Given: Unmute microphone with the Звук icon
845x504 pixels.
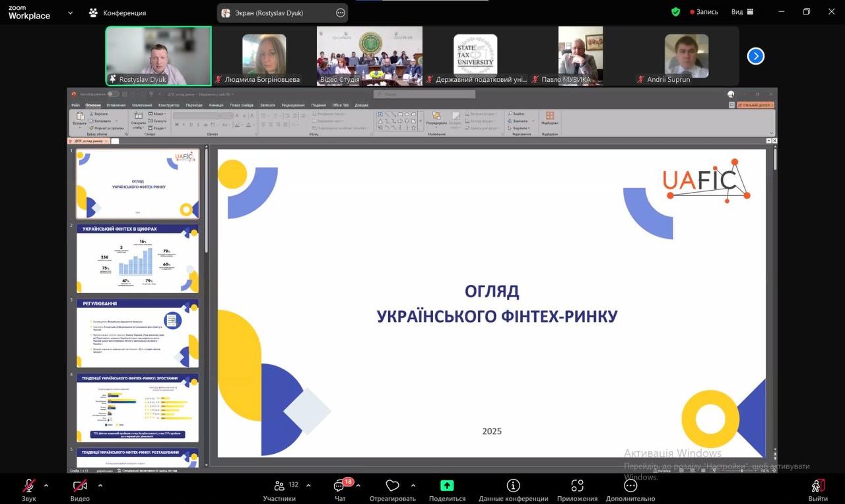Looking at the screenshot, I should click(28, 486).
